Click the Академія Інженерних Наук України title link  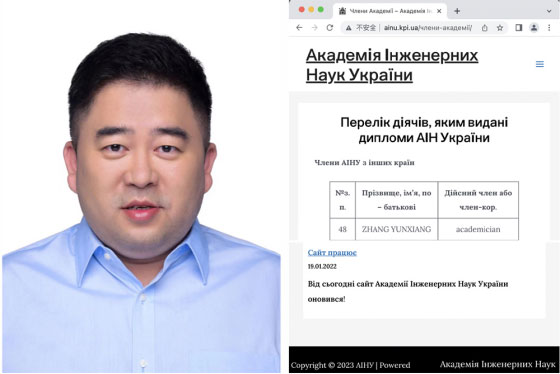coord(392,65)
